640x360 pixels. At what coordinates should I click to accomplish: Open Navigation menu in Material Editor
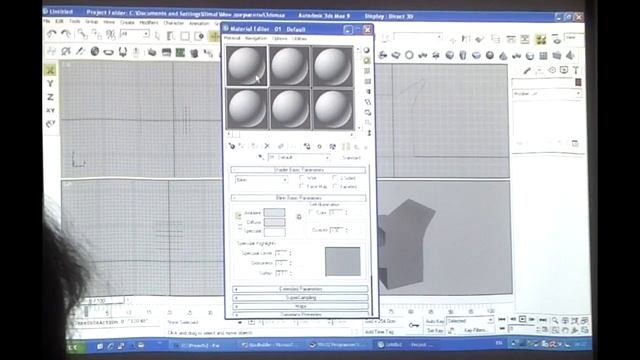tap(256, 38)
